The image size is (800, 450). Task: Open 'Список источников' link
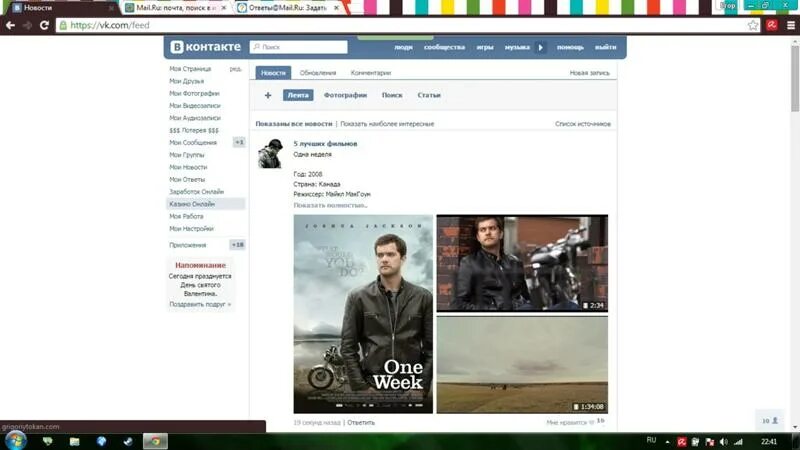(583, 124)
